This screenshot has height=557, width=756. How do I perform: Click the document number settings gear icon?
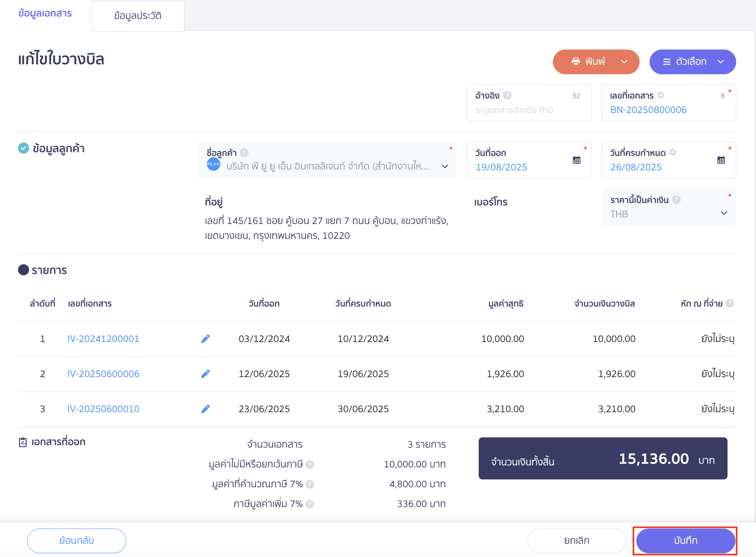coord(661,95)
